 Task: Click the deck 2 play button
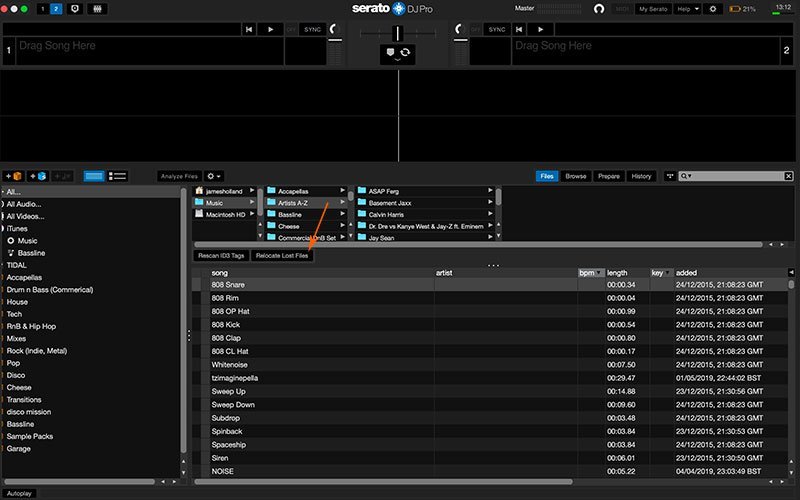coord(540,30)
